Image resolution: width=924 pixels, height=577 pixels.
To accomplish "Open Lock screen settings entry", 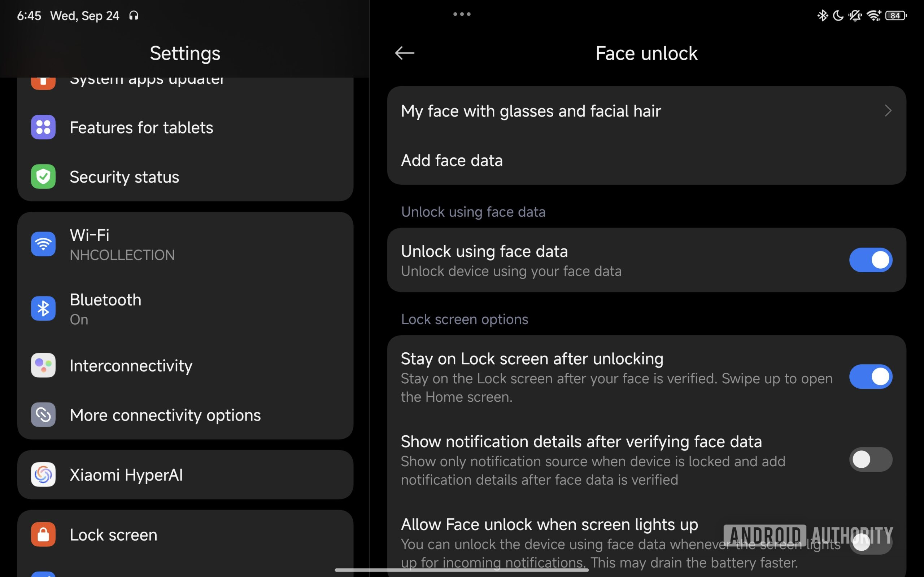I will pos(113,535).
